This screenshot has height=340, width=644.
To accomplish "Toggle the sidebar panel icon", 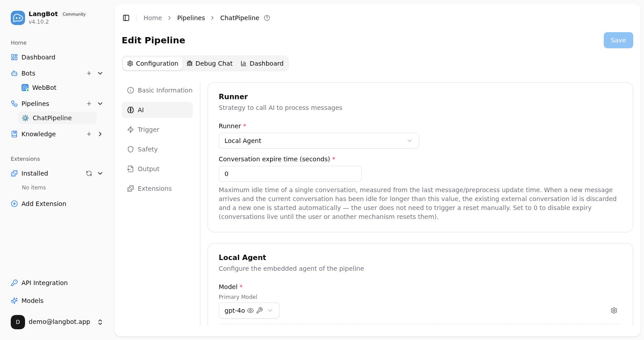I will click(126, 18).
